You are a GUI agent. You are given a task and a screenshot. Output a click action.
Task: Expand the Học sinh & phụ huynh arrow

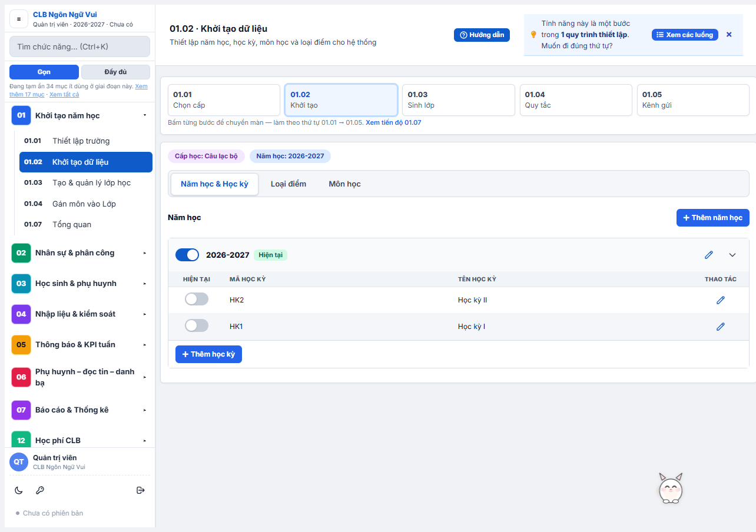145,284
